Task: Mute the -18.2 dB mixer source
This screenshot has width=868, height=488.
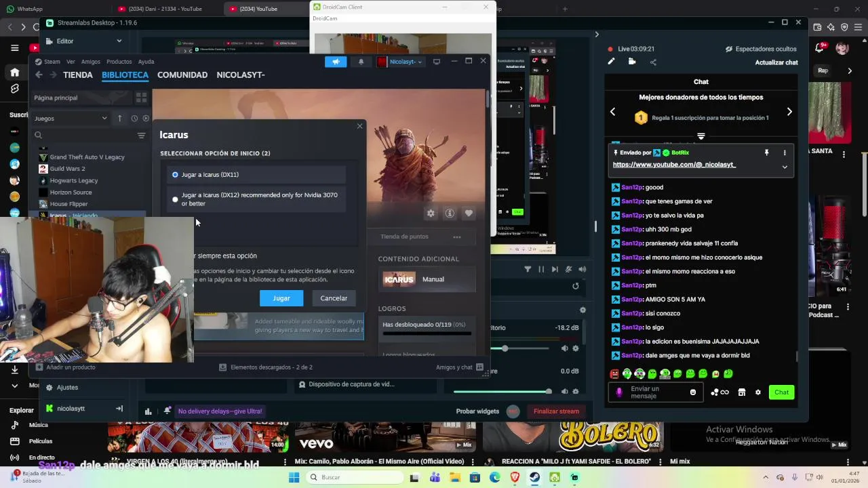Action: [564, 348]
